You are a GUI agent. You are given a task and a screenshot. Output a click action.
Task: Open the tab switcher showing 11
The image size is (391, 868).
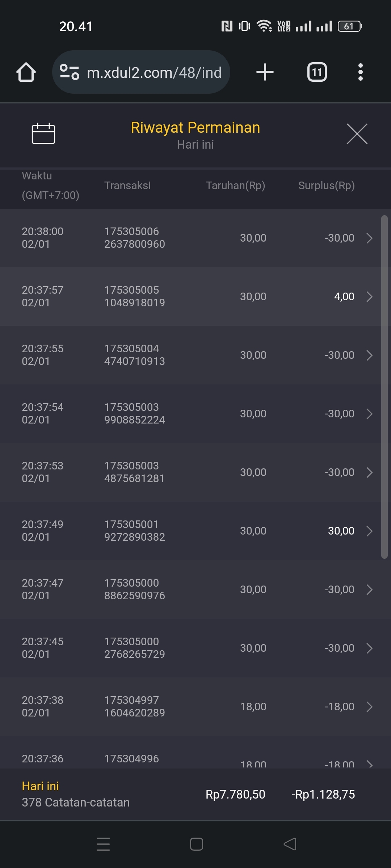coord(317,72)
